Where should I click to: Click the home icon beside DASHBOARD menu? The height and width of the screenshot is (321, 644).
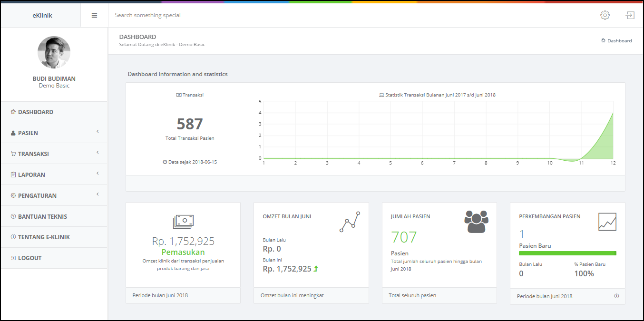pos(13,112)
